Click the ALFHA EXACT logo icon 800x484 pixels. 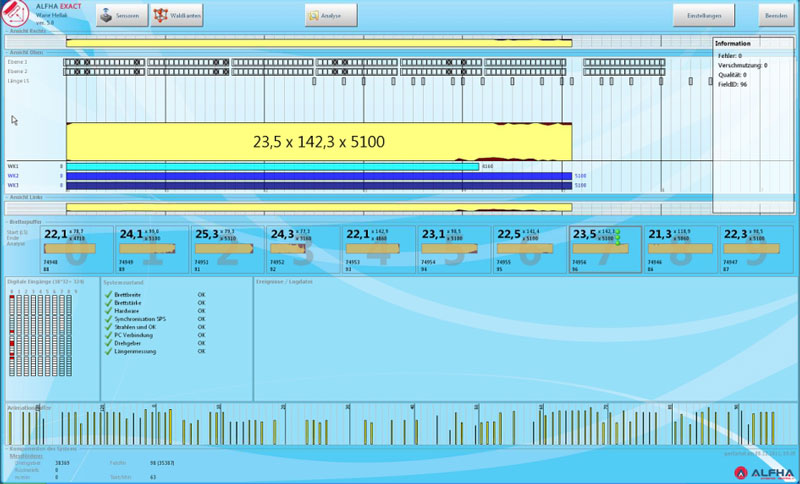pos(16,12)
